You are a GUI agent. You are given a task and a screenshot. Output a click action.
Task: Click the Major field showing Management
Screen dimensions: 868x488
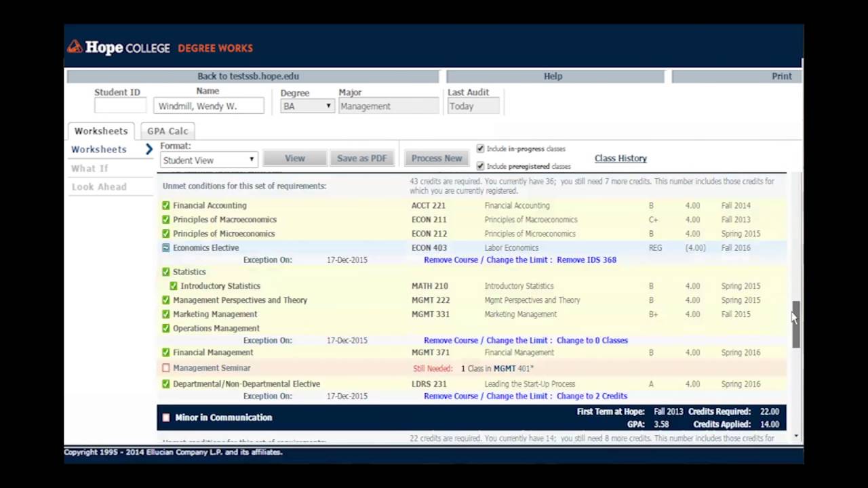coord(389,106)
